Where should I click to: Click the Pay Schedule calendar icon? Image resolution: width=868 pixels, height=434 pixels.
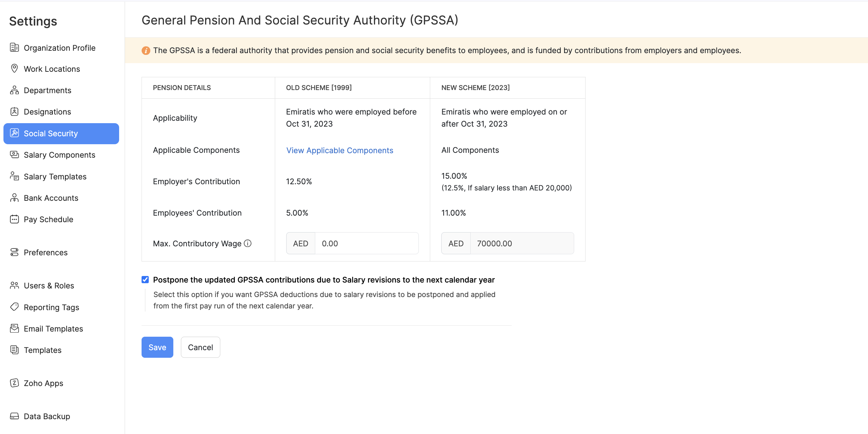pyautogui.click(x=15, y=219)
